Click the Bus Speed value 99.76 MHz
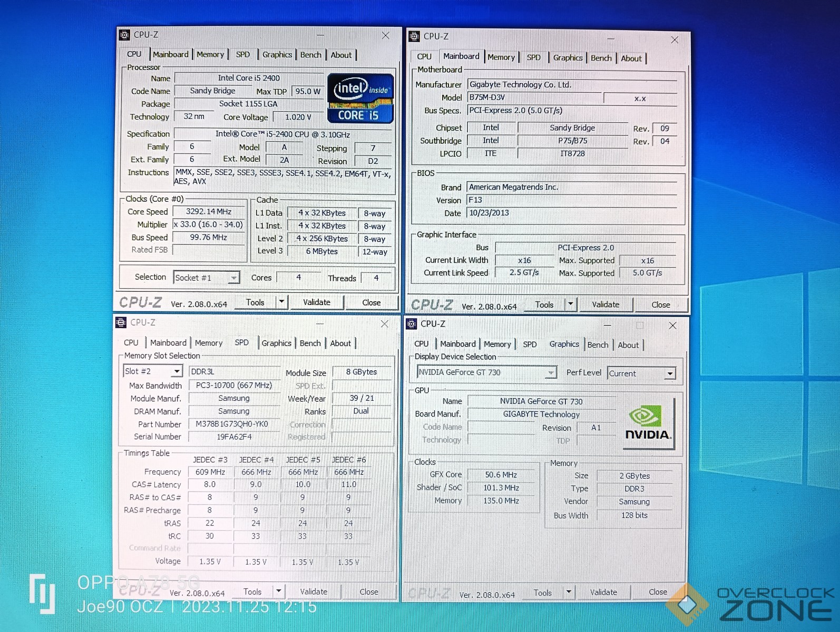The image size is (840, 632). (x=209, y=237)
